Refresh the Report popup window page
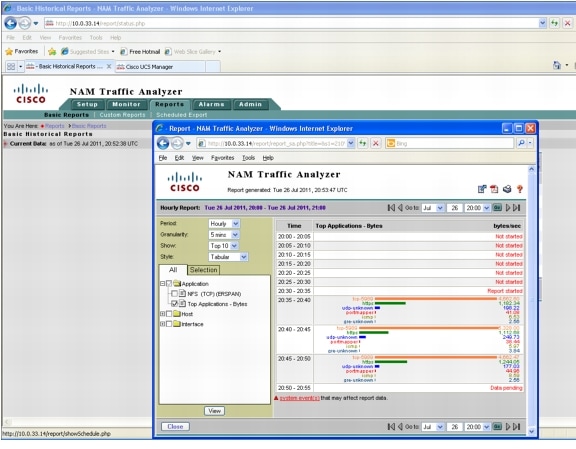This screenshot has width=576, height=449. (x=363, y=143)
